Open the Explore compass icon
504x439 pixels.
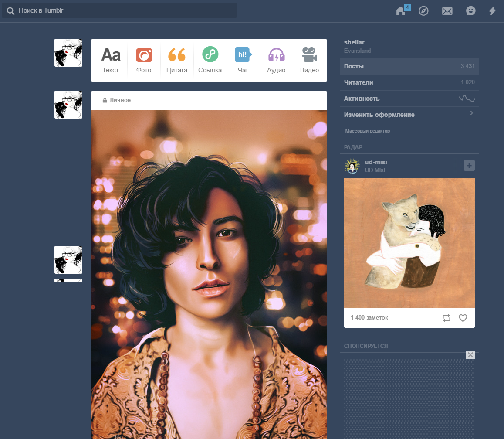click(x=424, y=11)
